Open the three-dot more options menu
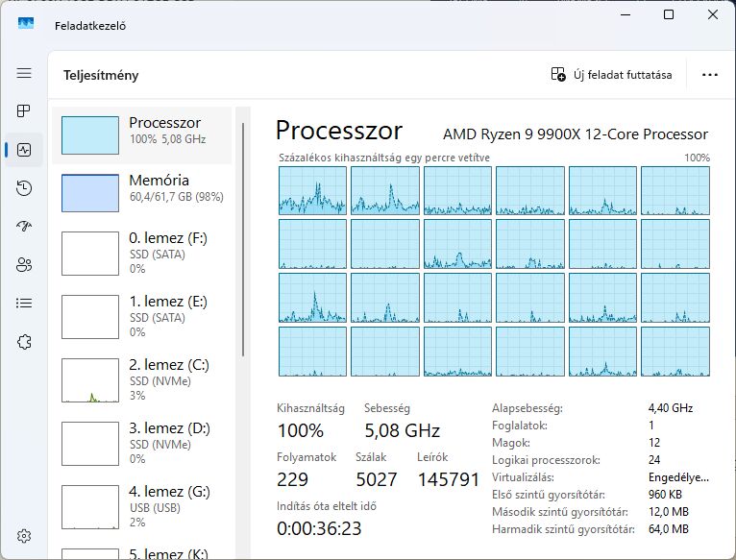736x560 pixels. tap(710, 75)
